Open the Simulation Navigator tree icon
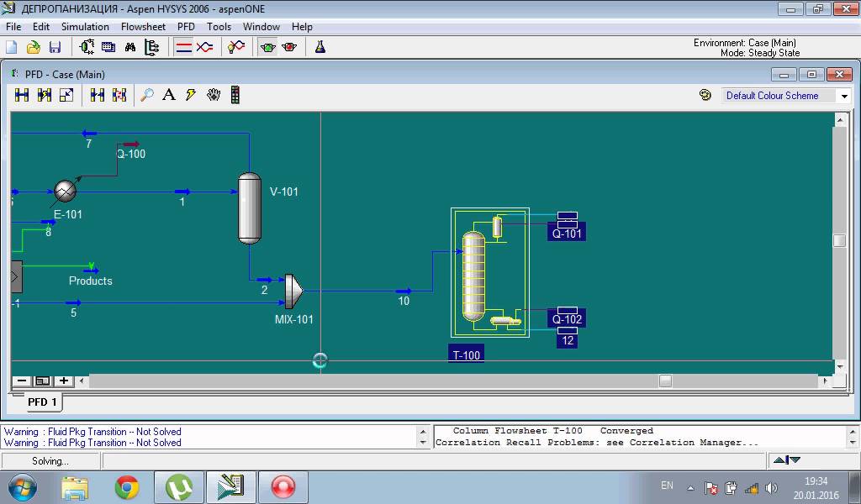Screen dimensions: 861x504 (151, 47)
